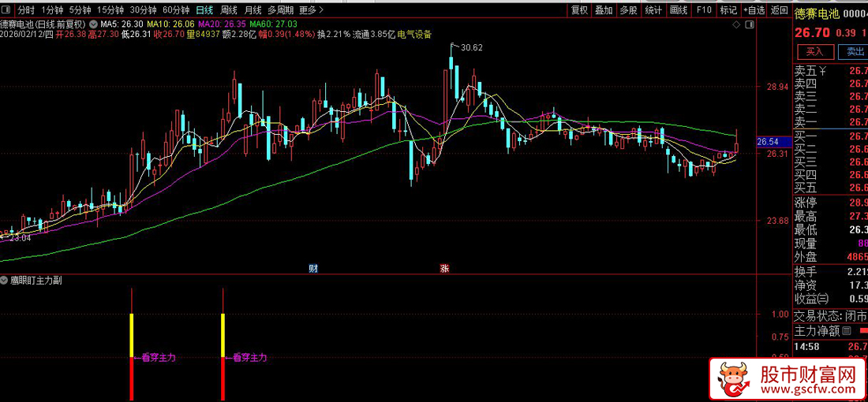
Task: Click the red 买入 buy button
Action: pyautogui.click(x=814, y=52)
